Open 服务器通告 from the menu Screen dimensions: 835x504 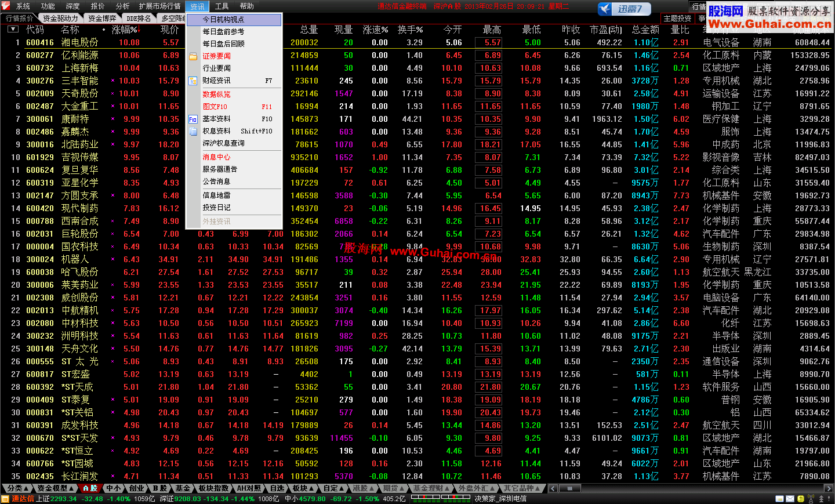[234, 169]
